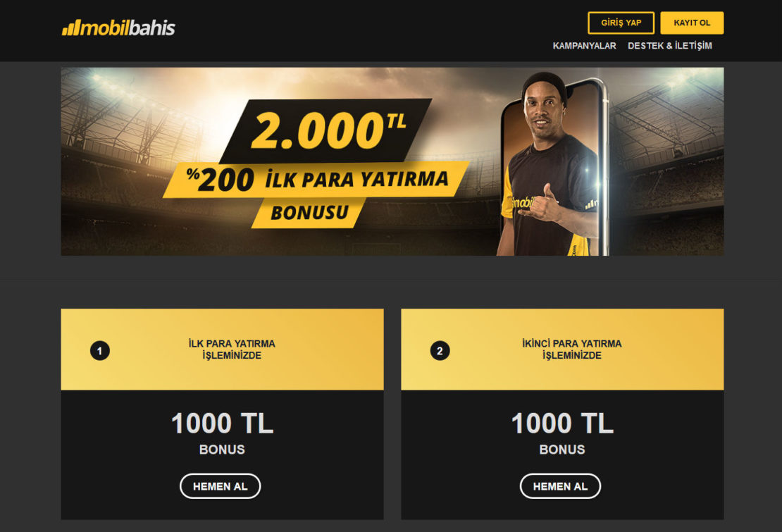This screenshot has width=782, height=532.
Task: Select the İKİNCİ PARA YATIRMA İŞLEMİNİZDE card header
Action: click(x=563, y=349)
